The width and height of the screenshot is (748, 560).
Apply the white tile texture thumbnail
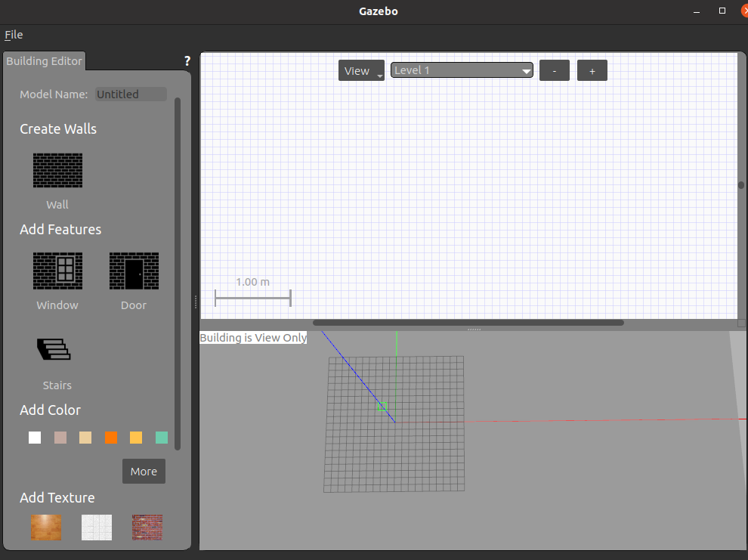click(x=97, y=527)
